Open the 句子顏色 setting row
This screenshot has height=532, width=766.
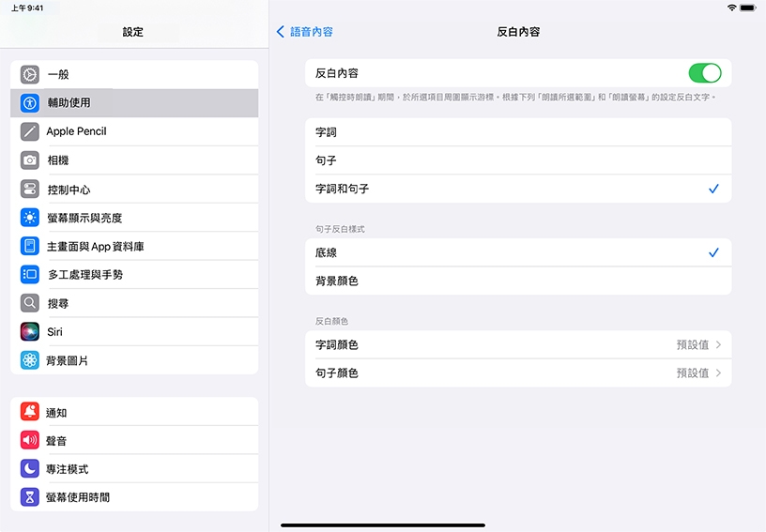tap(517, 373)
